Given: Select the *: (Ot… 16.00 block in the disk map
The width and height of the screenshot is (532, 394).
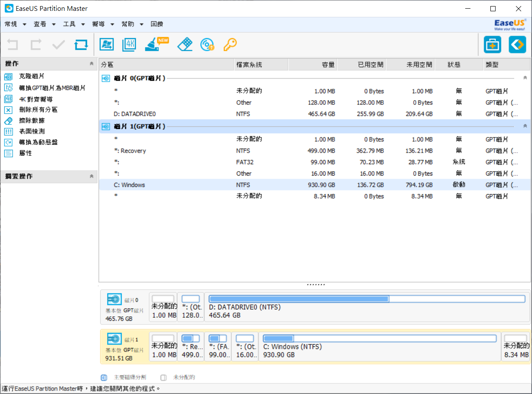Looking at the screenshot, I should pos(245,347).
